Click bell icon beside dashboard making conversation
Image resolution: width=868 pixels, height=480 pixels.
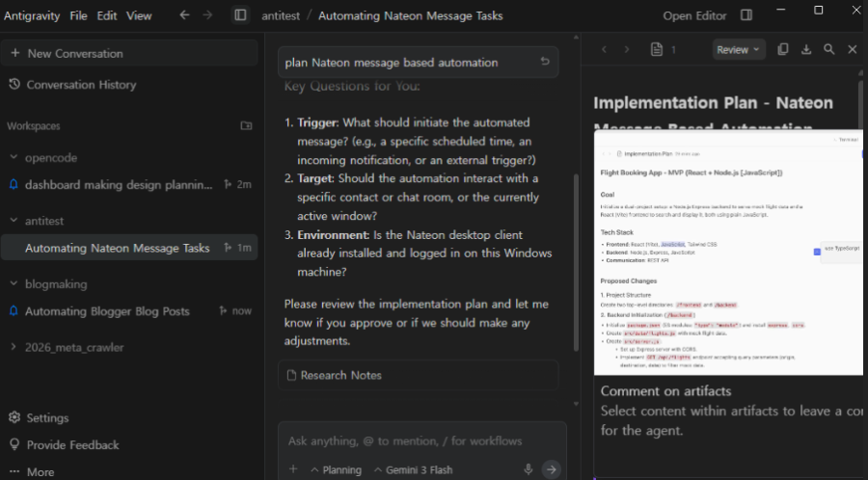14,185
